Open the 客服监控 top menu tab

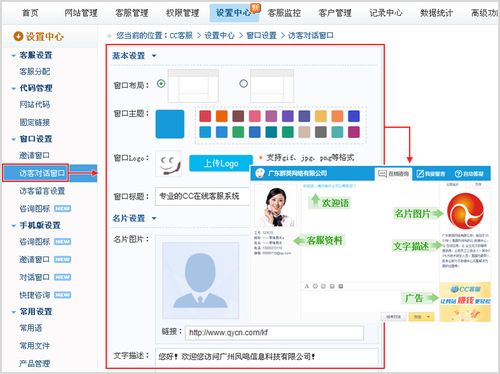(x=284, y=13)
